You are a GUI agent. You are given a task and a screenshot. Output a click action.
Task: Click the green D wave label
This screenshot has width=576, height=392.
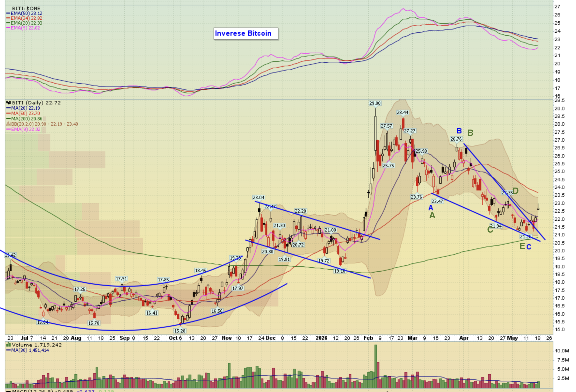(x=516, y=191)
